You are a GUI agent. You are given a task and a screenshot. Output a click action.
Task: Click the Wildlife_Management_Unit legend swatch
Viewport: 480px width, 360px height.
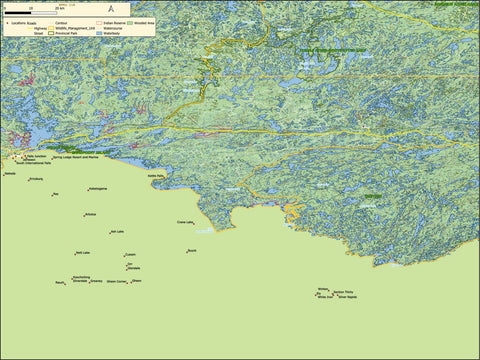pyautogui.click(x=51, y=28)
